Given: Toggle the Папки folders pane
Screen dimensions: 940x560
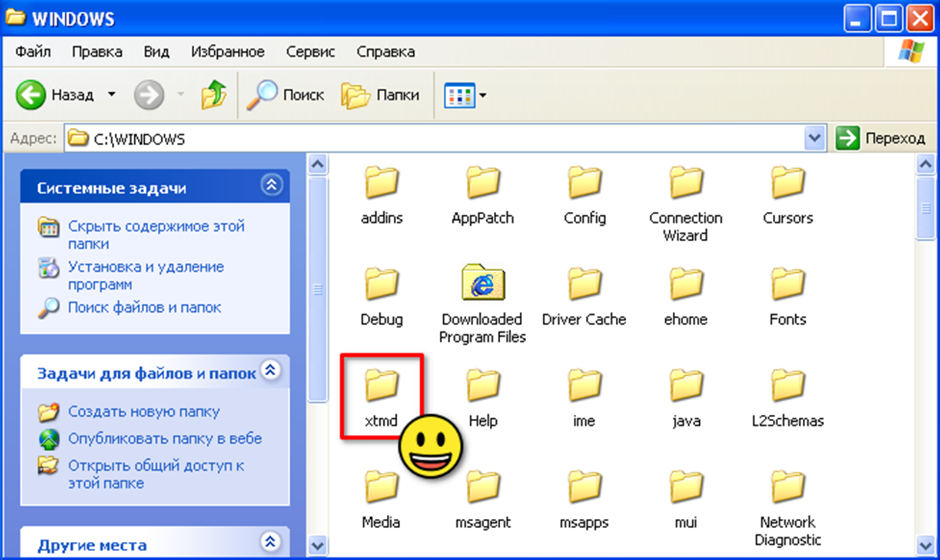Looking at the screenshot, I should point(381,95).
